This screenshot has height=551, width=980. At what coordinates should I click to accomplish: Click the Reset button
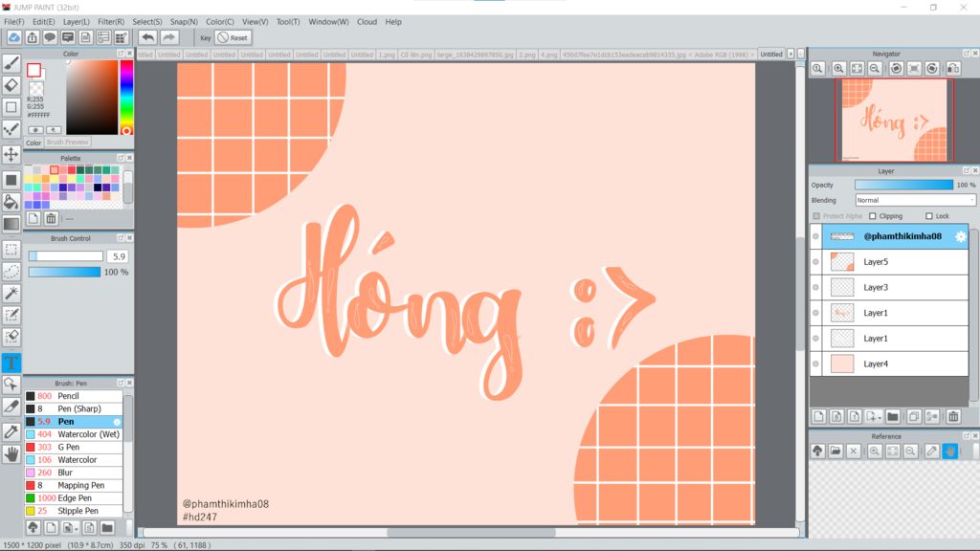234,37
